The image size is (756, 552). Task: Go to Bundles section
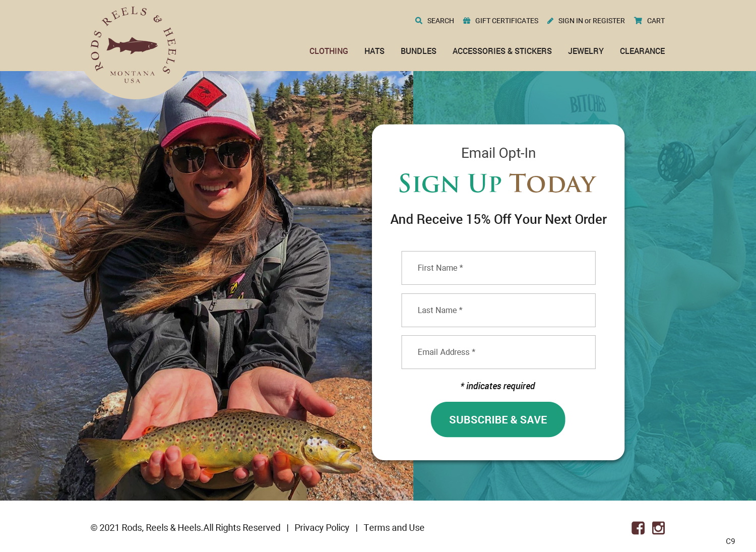(418, 51)
